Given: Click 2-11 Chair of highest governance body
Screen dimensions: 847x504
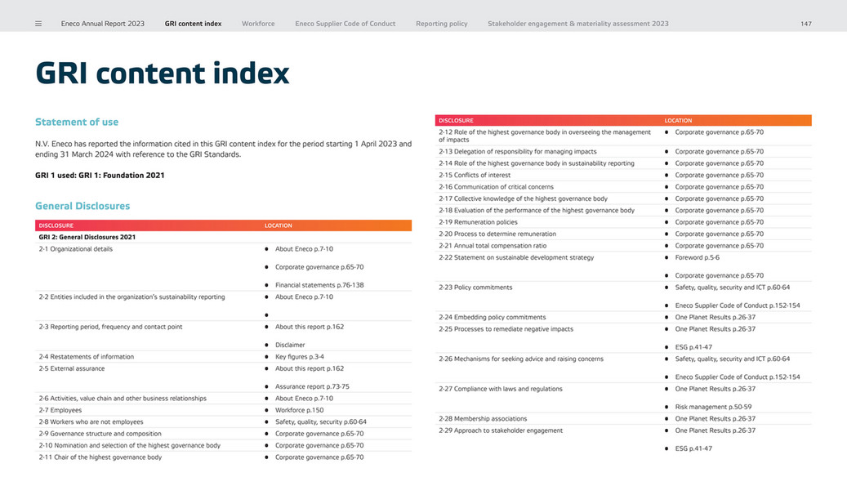Looking at the screenshot, I should point(100,457).
